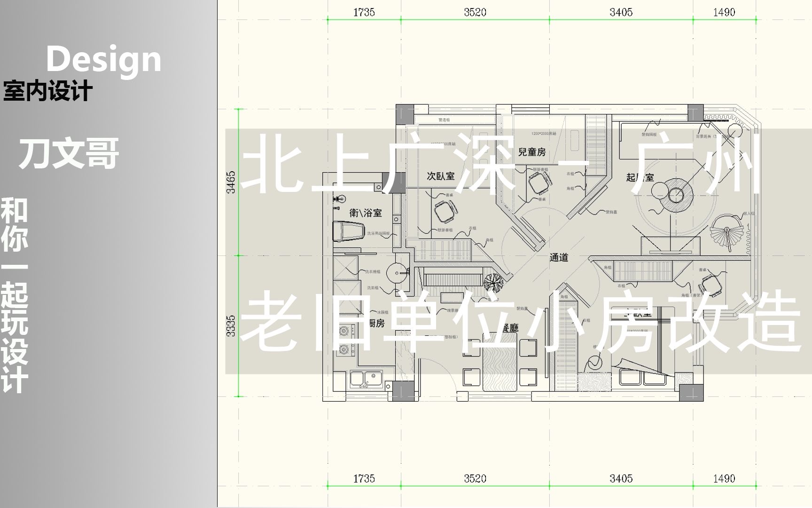Click the toilet symbol in the bathroom
This screenshot has height=508, width=812.
pyautogui.click(x=349, y=231)
